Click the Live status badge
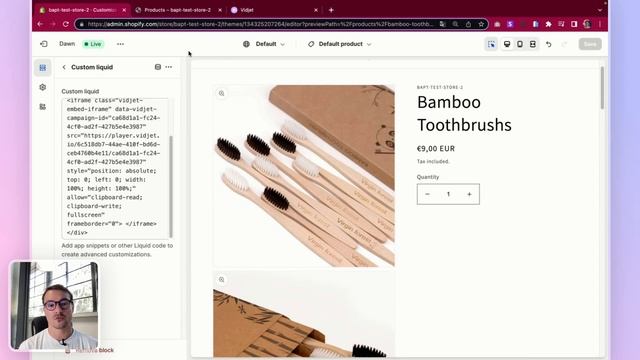 tap(93, 44)
